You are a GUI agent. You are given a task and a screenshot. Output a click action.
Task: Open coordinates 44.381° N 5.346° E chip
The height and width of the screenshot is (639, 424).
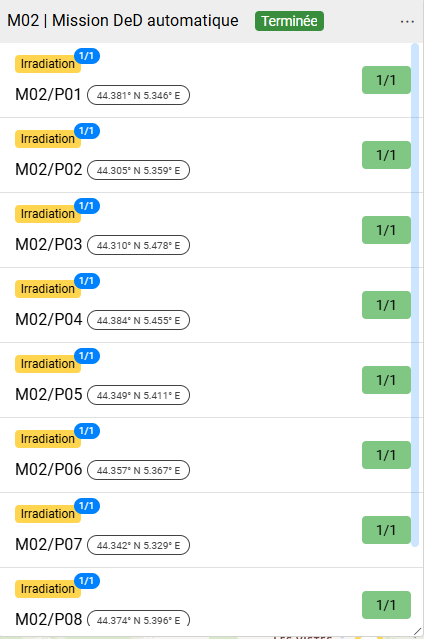click(x=139, y=95)
